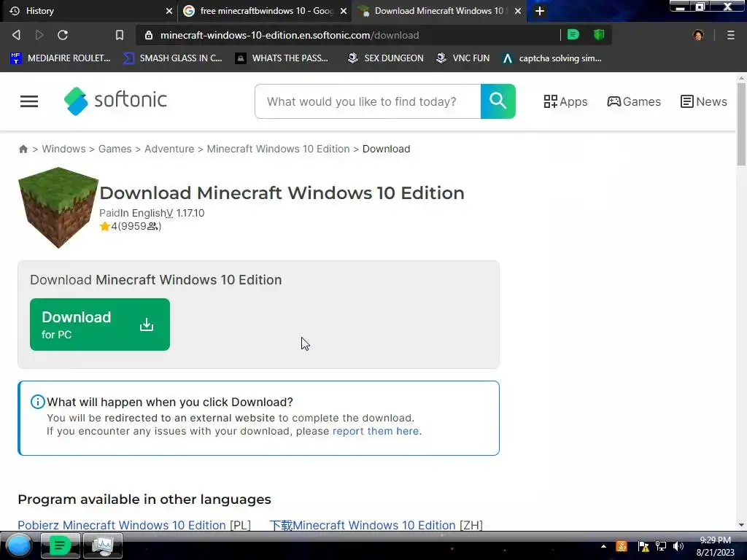Screen dimensions: 747x560
Task: Open the network tray icon
Action: (x=661, y=546)
